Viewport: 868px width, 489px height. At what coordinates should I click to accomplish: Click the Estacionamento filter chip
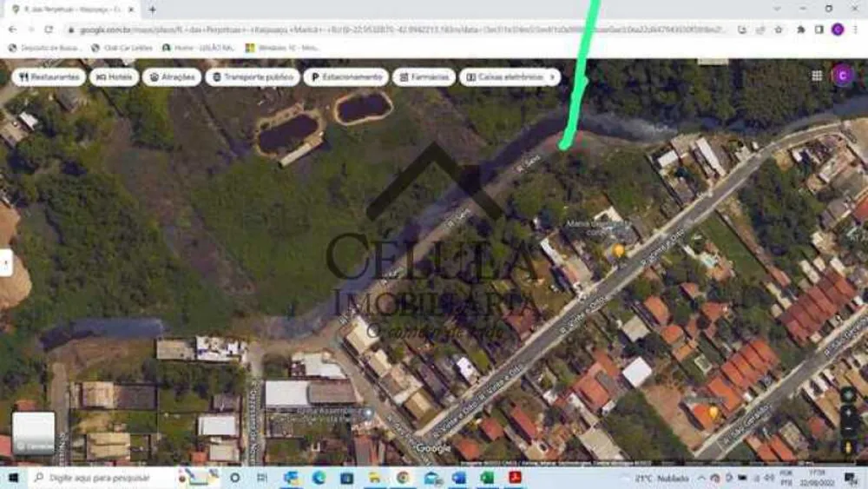coord(346,77)
